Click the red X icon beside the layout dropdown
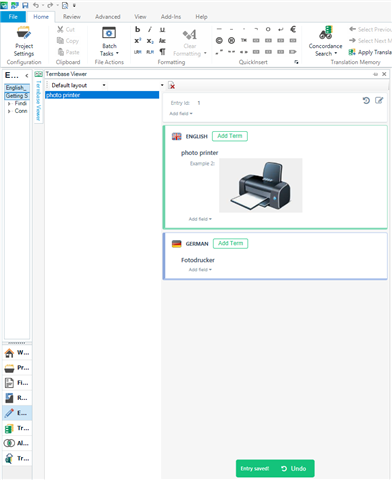Screen dimensions: 392x480 (x=171, y=85)
